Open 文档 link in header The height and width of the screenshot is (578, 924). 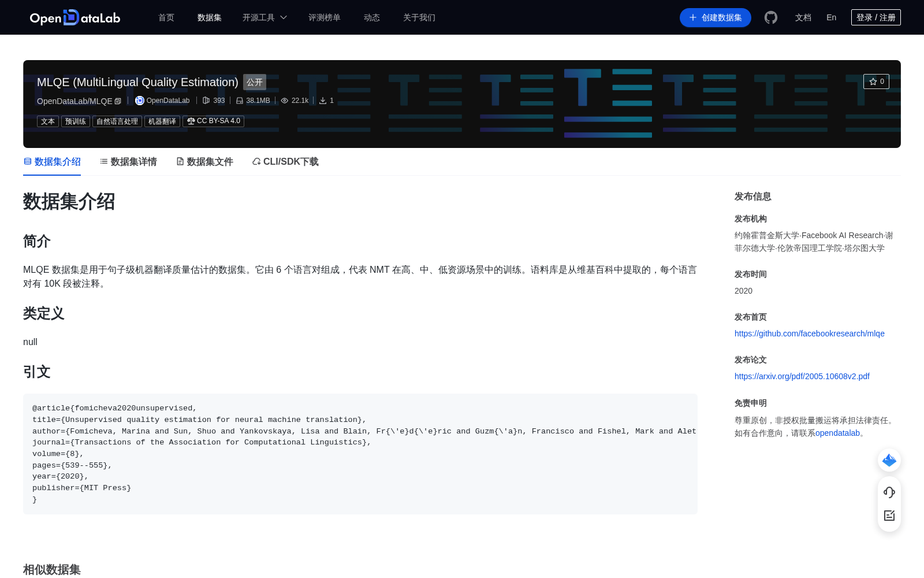[x=803, y=17]
